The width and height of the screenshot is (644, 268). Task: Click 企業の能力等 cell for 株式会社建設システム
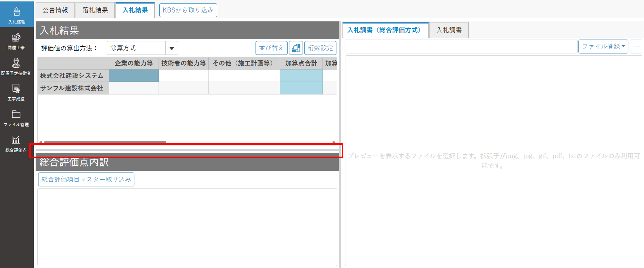[134, 76]
